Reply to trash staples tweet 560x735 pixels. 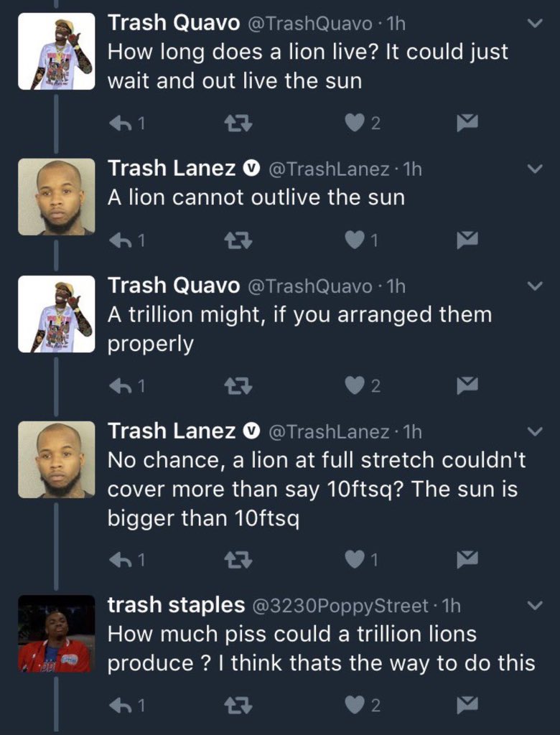pyautogui.click(x=120, y=705)
